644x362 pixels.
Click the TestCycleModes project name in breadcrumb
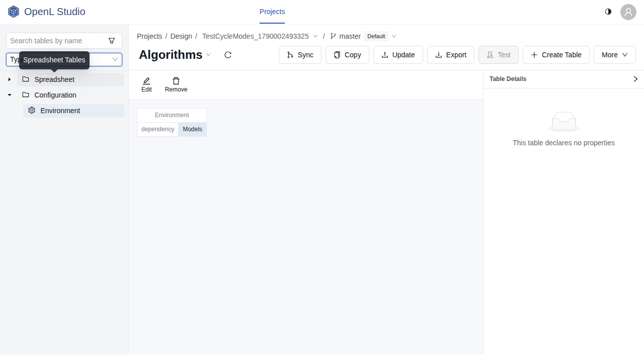pos(256,36)
